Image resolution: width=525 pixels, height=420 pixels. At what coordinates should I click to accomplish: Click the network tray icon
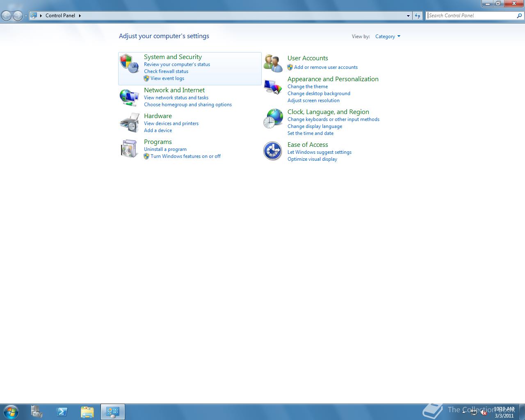point(474,413)
